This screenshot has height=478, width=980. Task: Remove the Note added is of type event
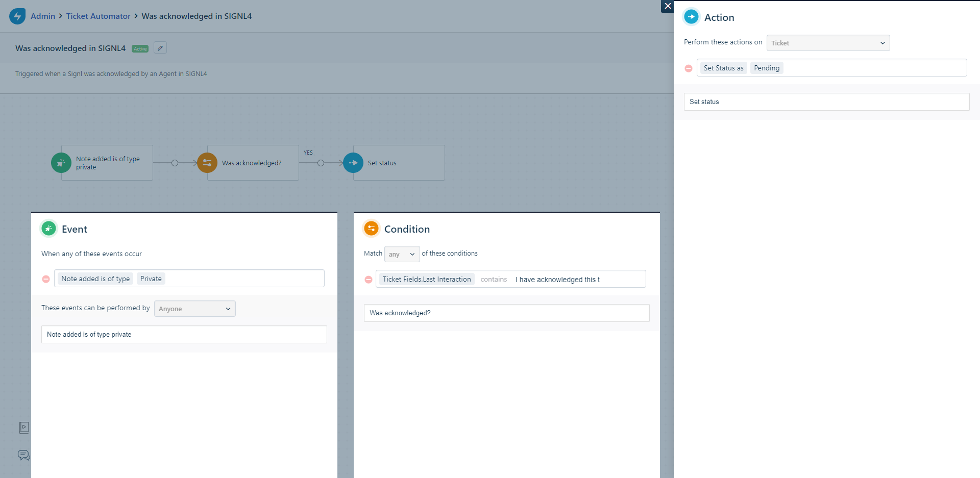(x=46, y=279)
